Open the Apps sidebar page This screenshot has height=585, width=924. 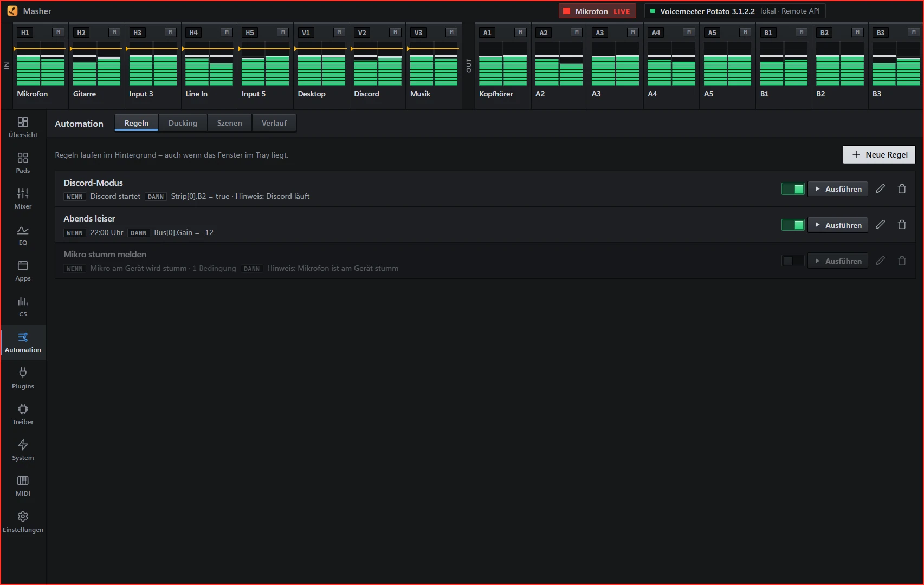coord(23,271)
